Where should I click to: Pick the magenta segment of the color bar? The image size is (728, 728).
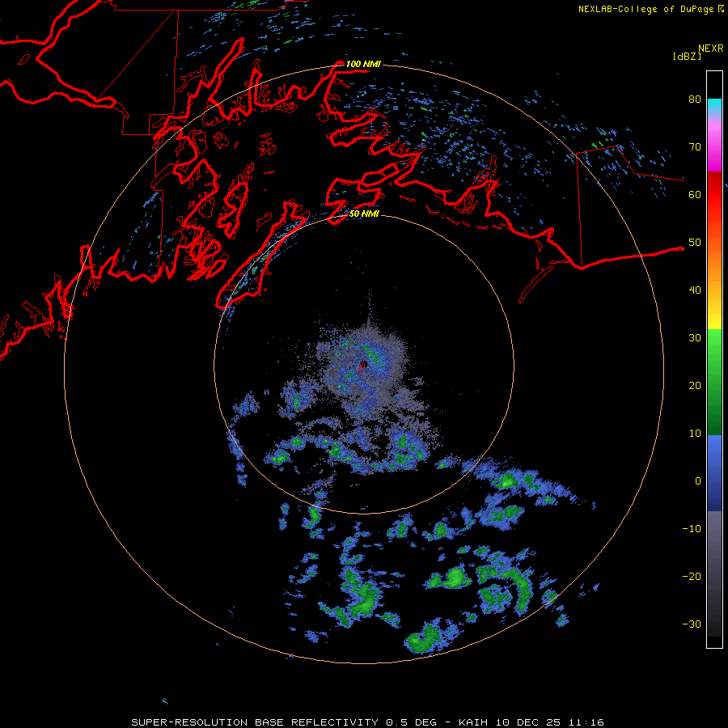[x=714, y=149]
